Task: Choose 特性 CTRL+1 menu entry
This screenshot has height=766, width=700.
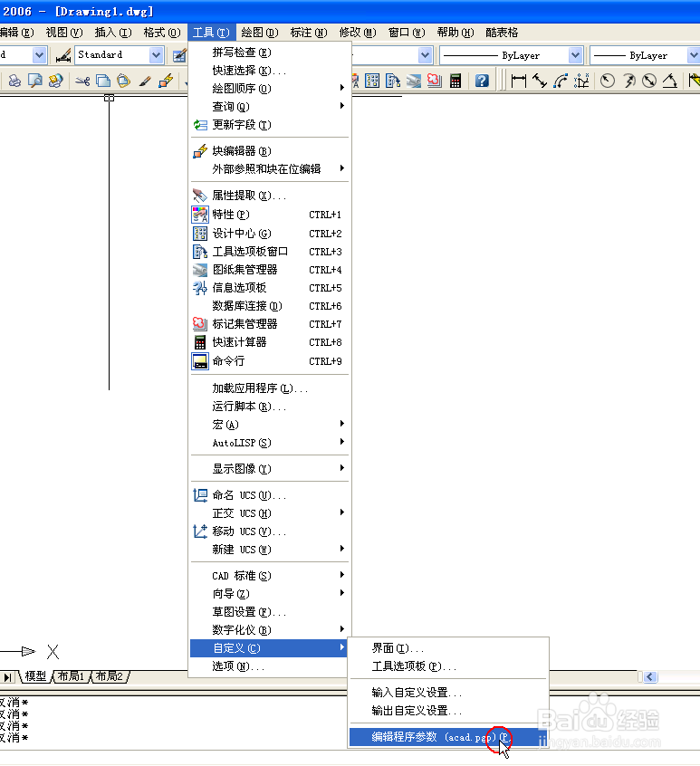Action: [270, 215]
